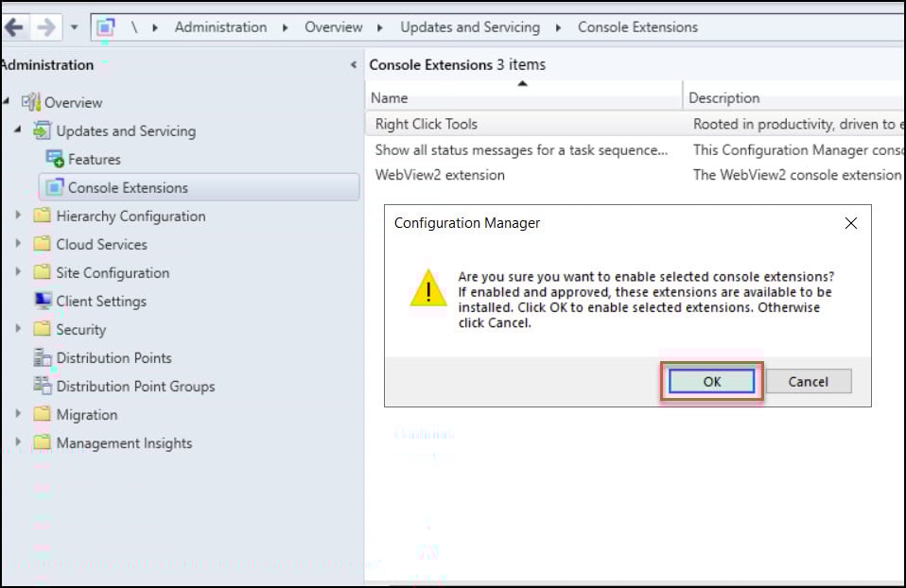Click the console icon in address bar
This screenshot has width=906, height=588.
tap(106, 27)
